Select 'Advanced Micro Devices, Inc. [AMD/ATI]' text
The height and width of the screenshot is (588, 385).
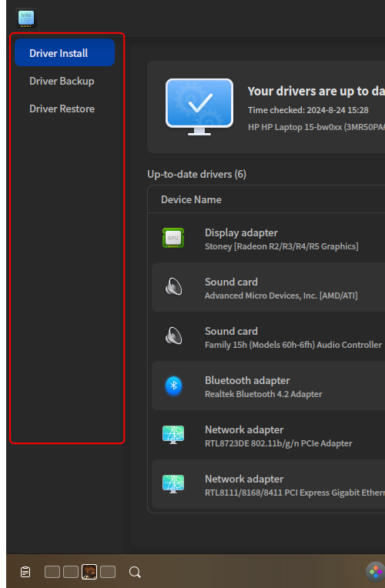click(281, 296)
